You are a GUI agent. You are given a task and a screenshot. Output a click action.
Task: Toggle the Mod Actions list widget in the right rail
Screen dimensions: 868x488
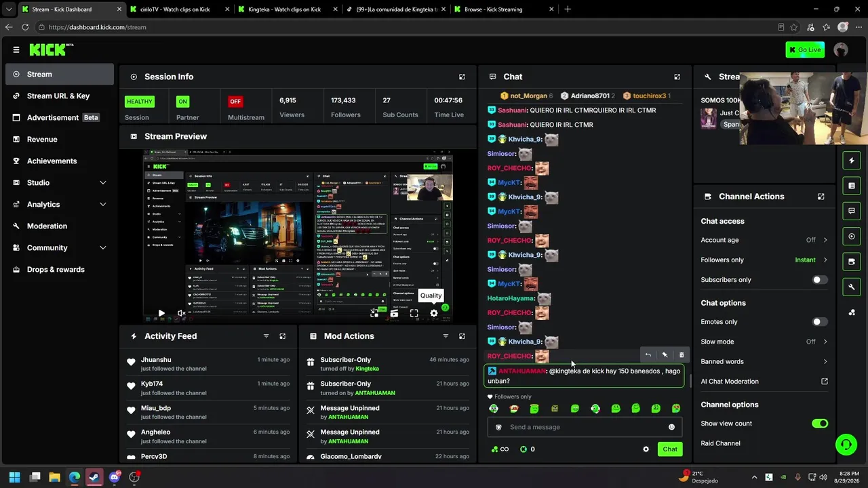point(852,186)
